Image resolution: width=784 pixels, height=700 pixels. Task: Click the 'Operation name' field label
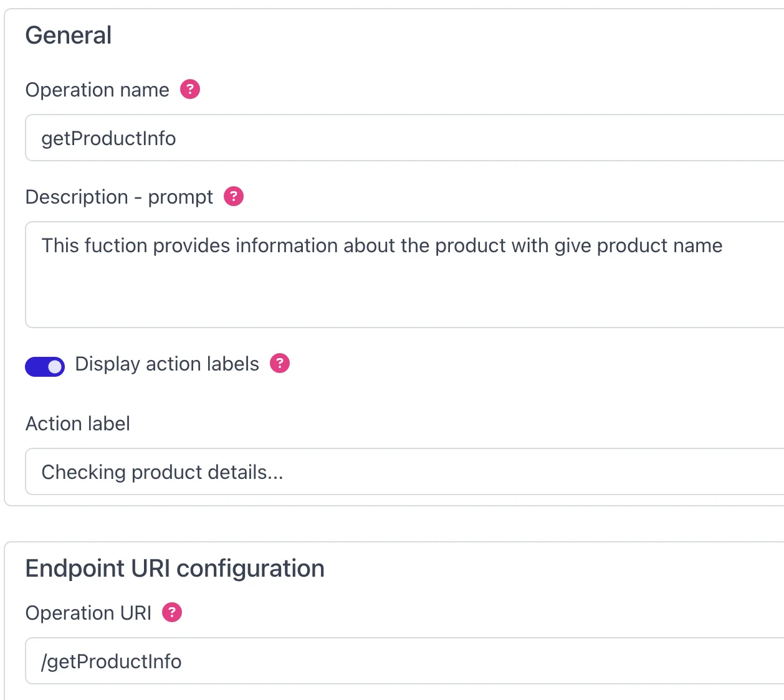[97, 90]
